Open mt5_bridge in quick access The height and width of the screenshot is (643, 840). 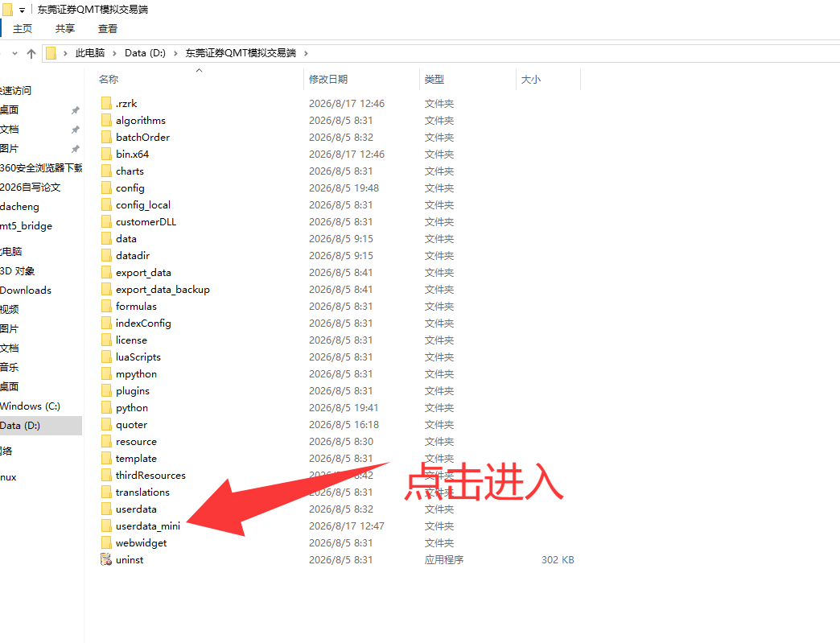point(27,226)
